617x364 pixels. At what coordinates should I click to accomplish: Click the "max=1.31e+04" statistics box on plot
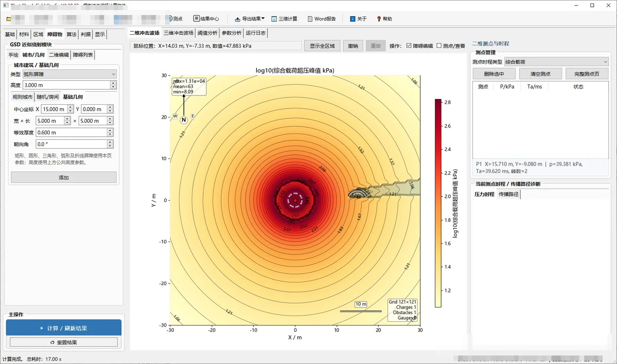click(x=189, y=87)
